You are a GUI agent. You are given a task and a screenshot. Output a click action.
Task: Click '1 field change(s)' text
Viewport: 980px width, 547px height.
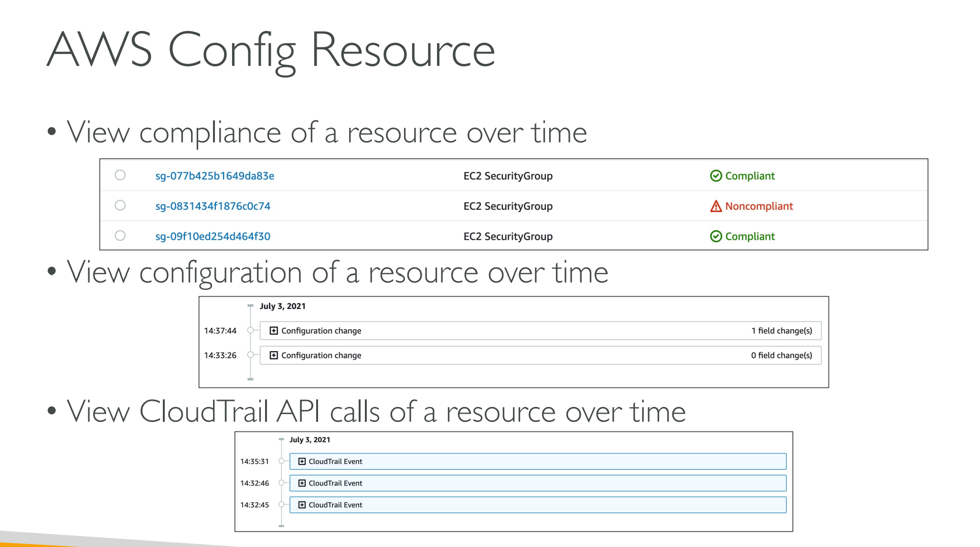(x=782, y=331)
